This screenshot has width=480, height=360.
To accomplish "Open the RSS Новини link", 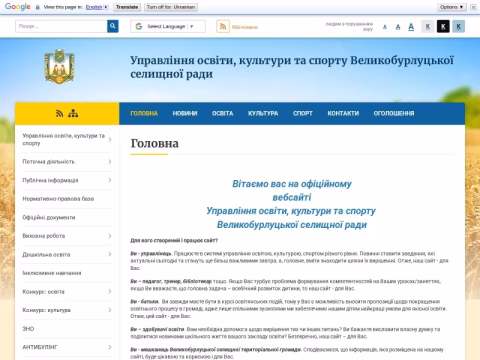I will tap(245, 27).
